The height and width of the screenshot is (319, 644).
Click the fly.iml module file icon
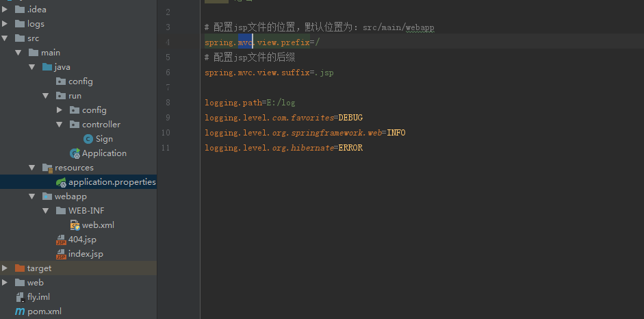click(x=20, y=297)
